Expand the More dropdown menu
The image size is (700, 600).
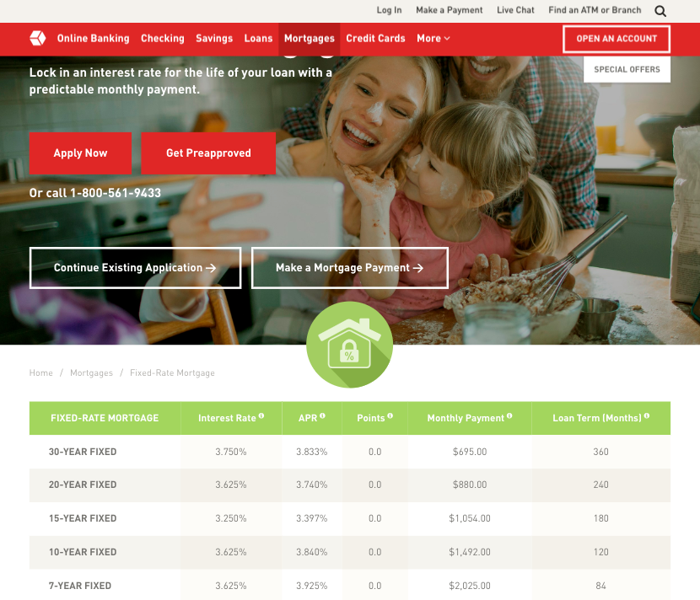(x=433, y=39)
